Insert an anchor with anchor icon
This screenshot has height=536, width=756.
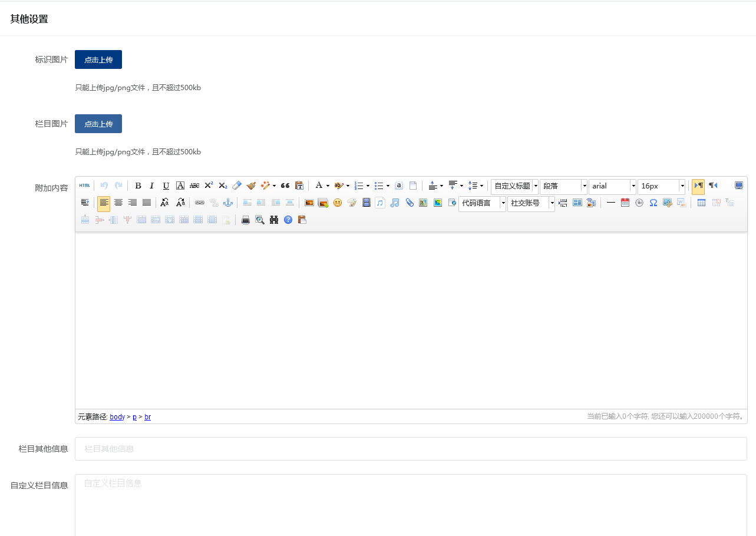click(228, 203)
